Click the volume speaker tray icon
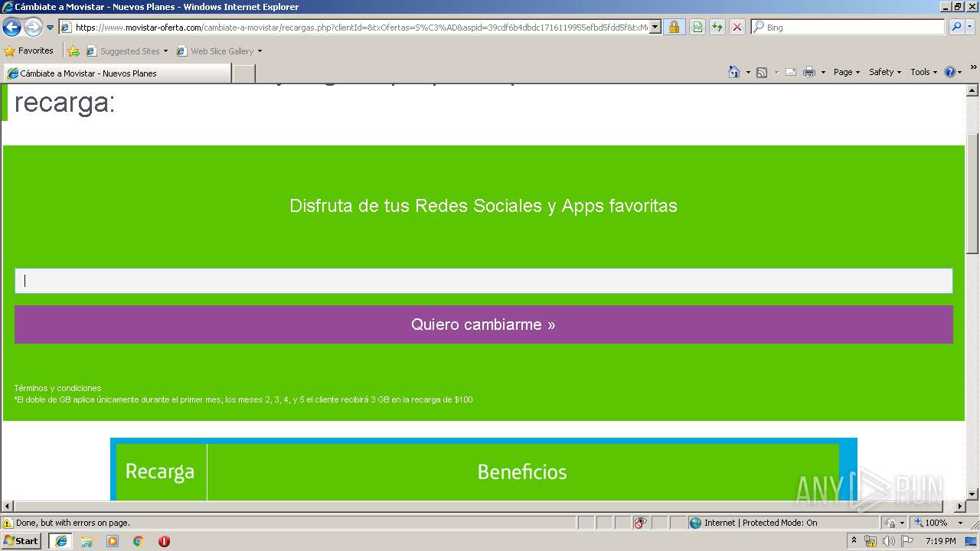The image size is (980, 551). [888, 541]
